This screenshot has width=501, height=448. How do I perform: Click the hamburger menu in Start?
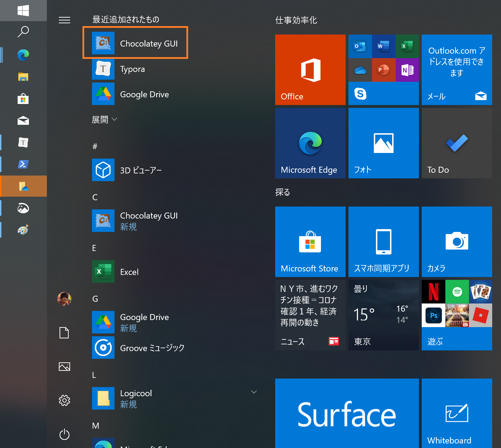click(x=64, y=20)
